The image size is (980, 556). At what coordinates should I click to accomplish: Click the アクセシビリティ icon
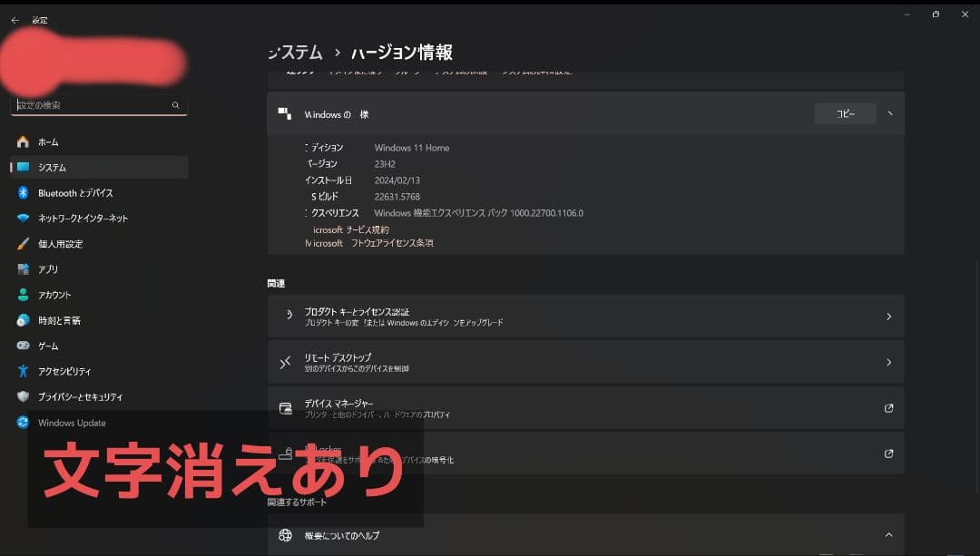click(22, 370)
